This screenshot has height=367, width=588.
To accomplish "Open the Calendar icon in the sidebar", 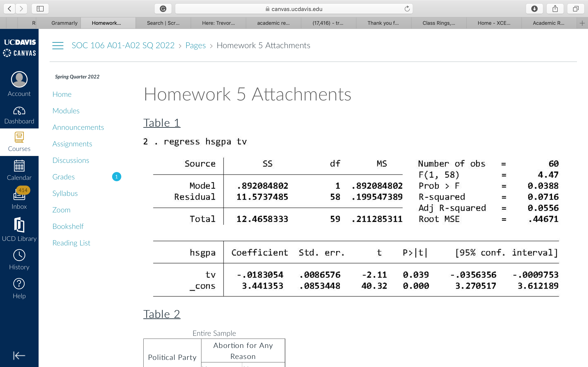I will [19, 167].
